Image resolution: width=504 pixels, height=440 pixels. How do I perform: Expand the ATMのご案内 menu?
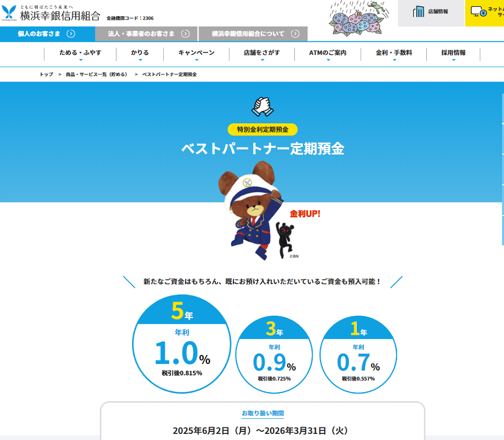coord(328,54)
